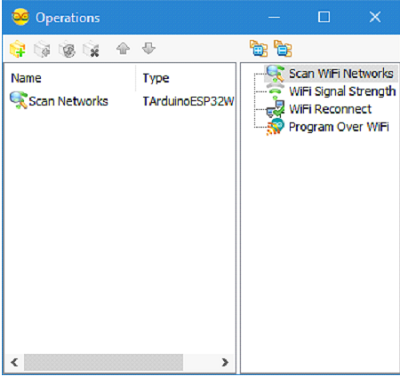
Task: Click the collapse all tree icon
Action: pyautogui.click(x=283, y=49)
